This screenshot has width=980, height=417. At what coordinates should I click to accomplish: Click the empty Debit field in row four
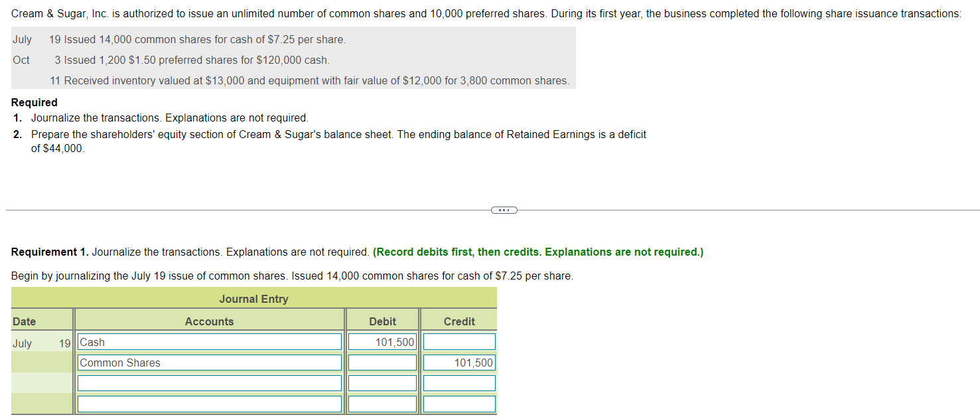point(382,403)
